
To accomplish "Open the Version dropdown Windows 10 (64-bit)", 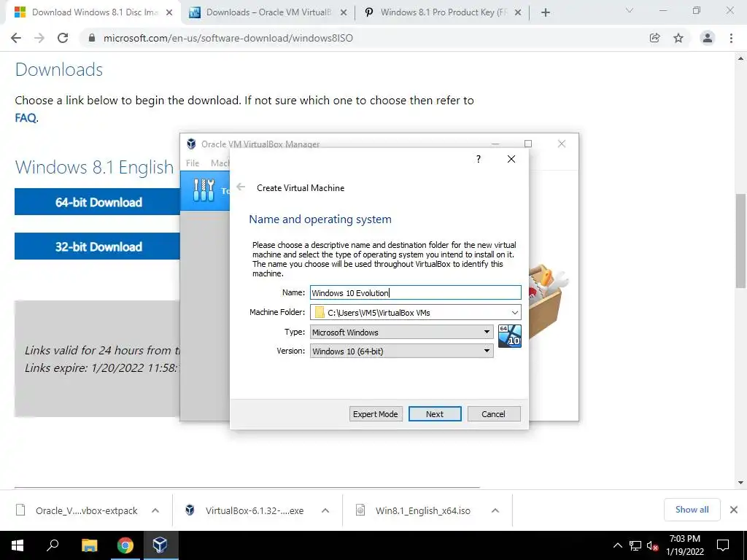I will (x=402, y=351).
